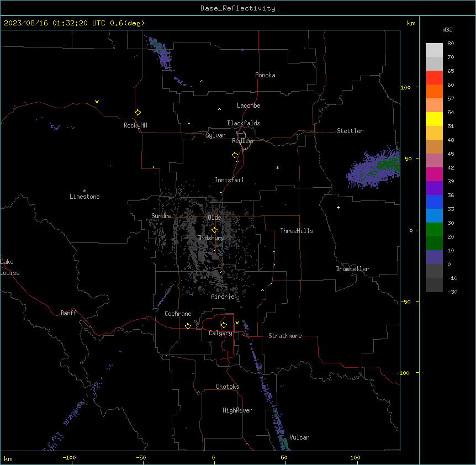This screenshot has height=465, width=476.
Task: Click the Sylvan label
Action: pos(215,135)
